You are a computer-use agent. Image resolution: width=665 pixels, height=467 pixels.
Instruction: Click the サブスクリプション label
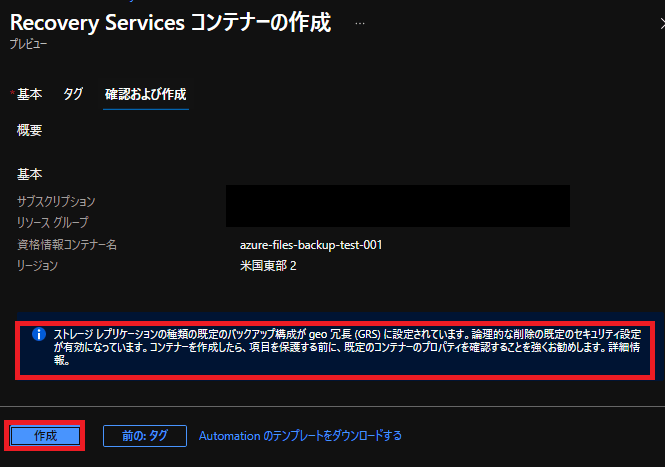pos(56,201)
